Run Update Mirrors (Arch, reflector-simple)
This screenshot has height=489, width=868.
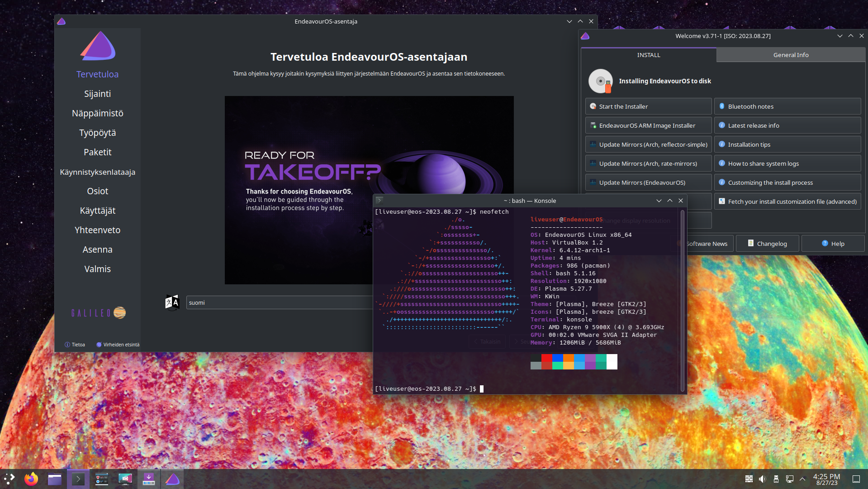pos(648,144)
